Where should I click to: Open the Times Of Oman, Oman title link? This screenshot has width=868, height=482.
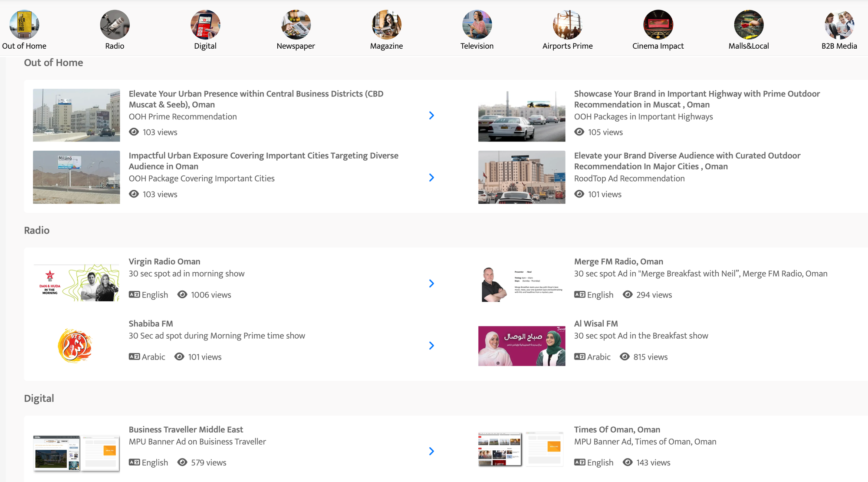(x=617, y=429)
